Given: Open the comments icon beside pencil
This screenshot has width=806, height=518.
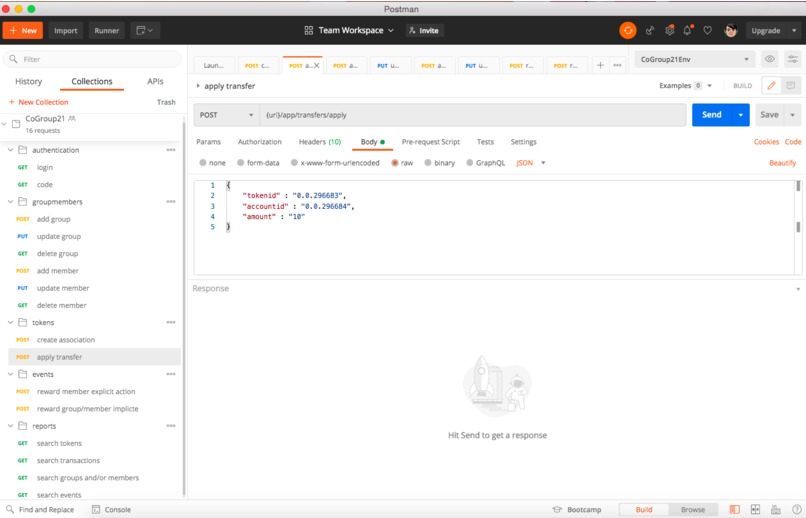Looking at the screenshot, I should click(x=791, y=86).
